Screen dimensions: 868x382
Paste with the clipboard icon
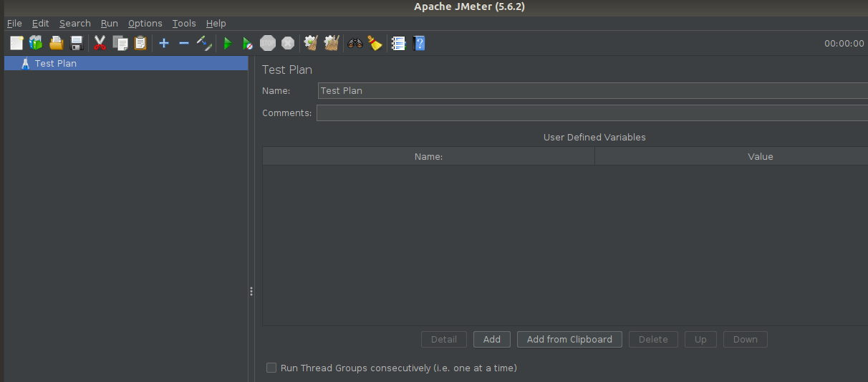pos(140,44)
